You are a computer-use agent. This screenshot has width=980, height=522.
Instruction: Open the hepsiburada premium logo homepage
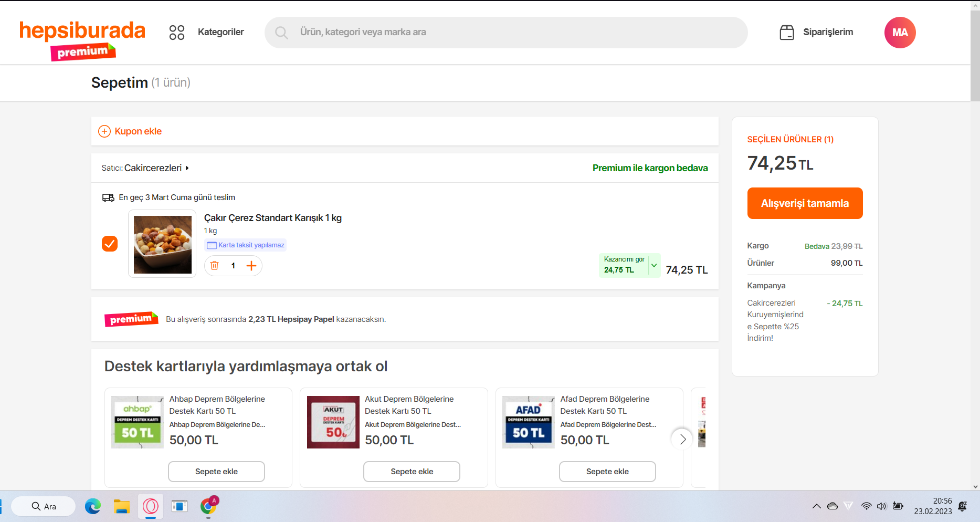pos(82,40)
